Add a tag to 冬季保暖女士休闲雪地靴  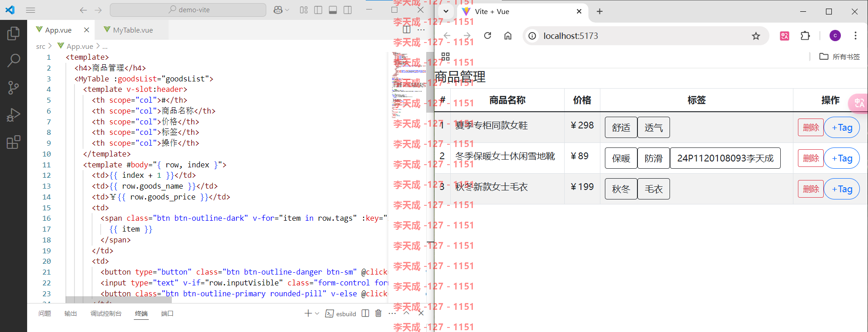point(842,158)
